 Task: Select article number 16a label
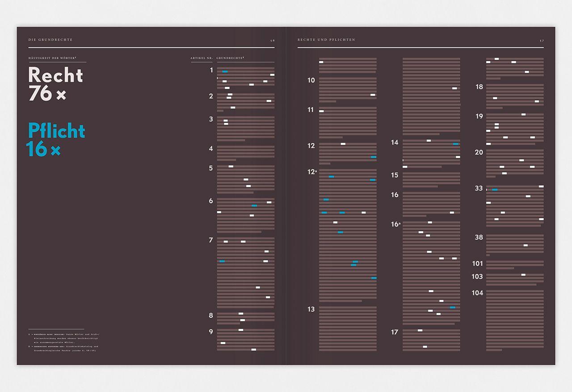(x=395, y=224)
